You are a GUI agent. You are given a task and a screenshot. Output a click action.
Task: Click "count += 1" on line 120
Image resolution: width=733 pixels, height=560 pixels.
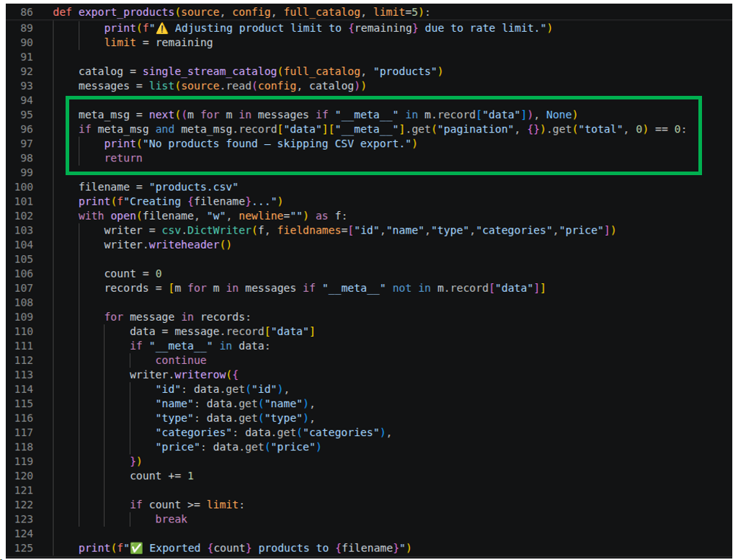tap(161, 477)
